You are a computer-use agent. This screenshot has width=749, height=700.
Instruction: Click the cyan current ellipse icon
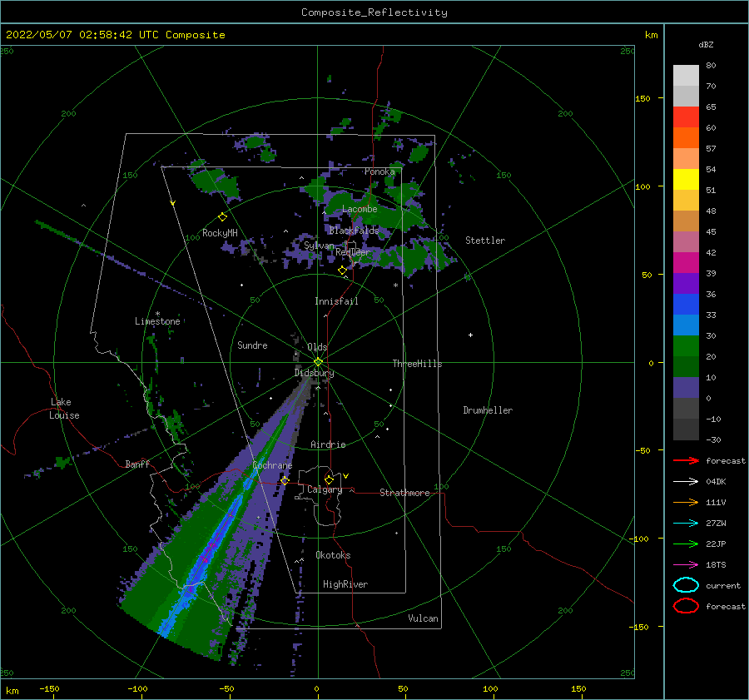point(686,585)
